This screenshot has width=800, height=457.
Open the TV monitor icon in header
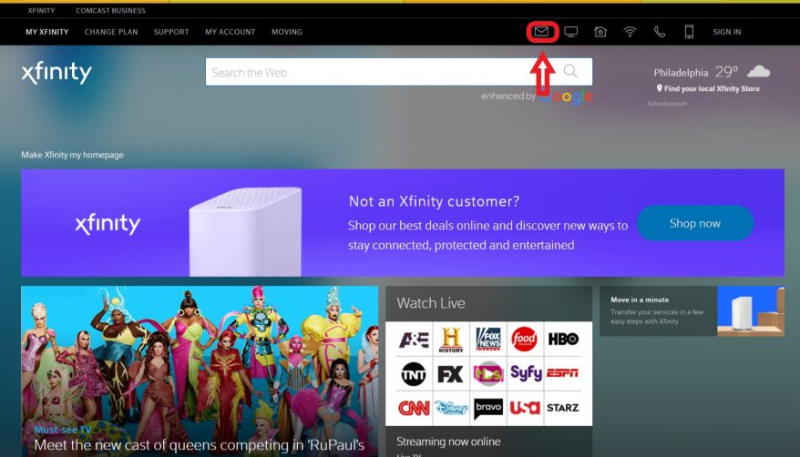[x=571, y=32]
